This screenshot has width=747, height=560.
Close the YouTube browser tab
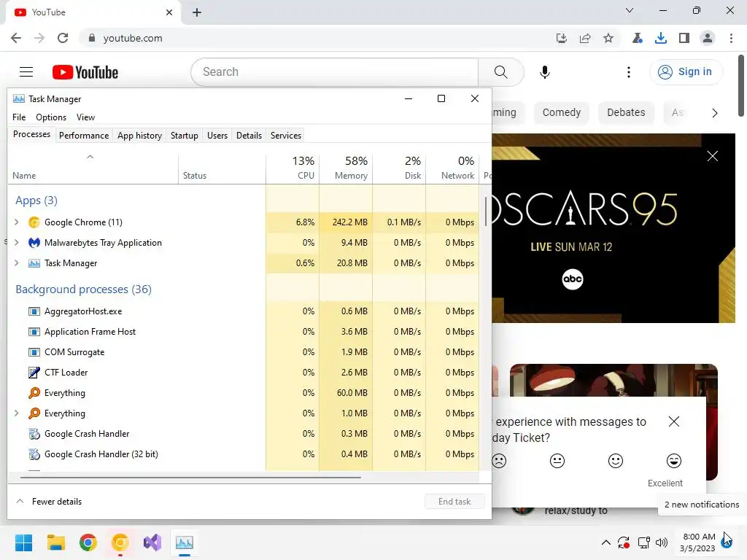pos(169,12)
